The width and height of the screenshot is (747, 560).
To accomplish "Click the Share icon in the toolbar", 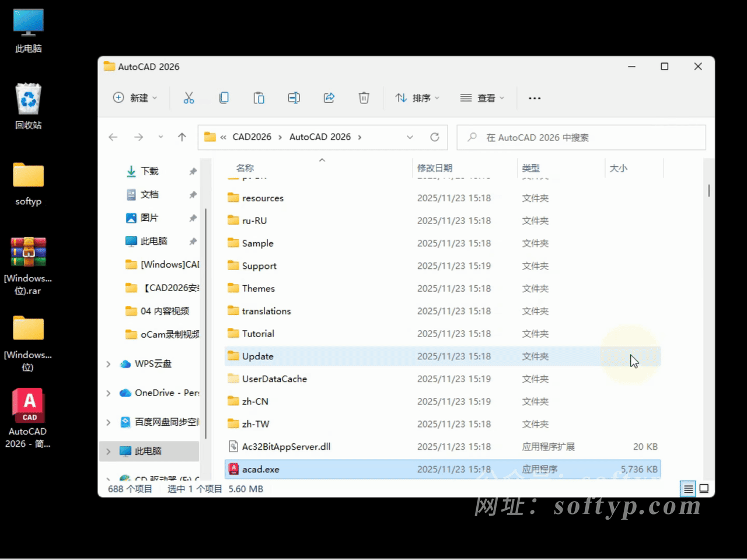I will 329,97.
